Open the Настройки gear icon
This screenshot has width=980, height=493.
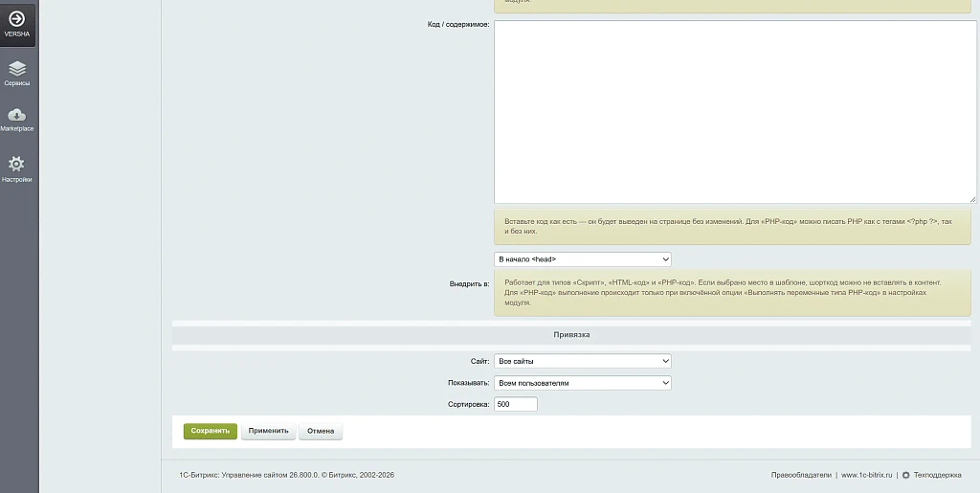(x=16, y=164)
